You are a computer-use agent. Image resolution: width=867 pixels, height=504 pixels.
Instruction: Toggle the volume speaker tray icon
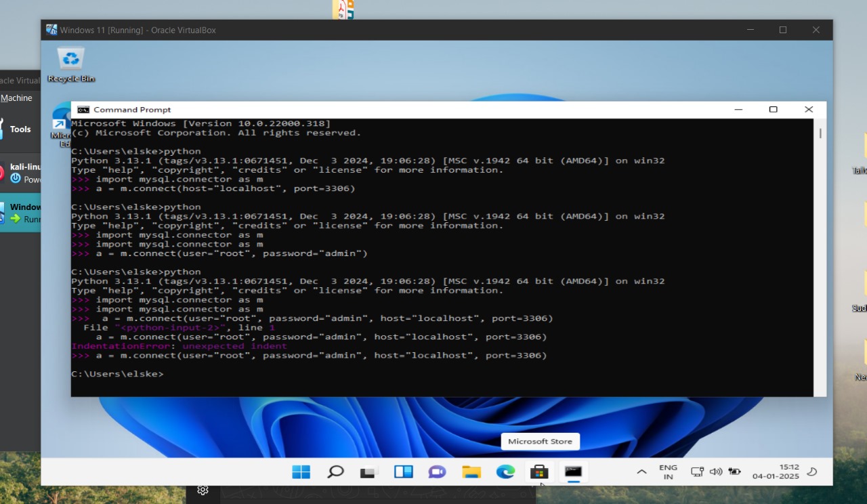(716, 472)
